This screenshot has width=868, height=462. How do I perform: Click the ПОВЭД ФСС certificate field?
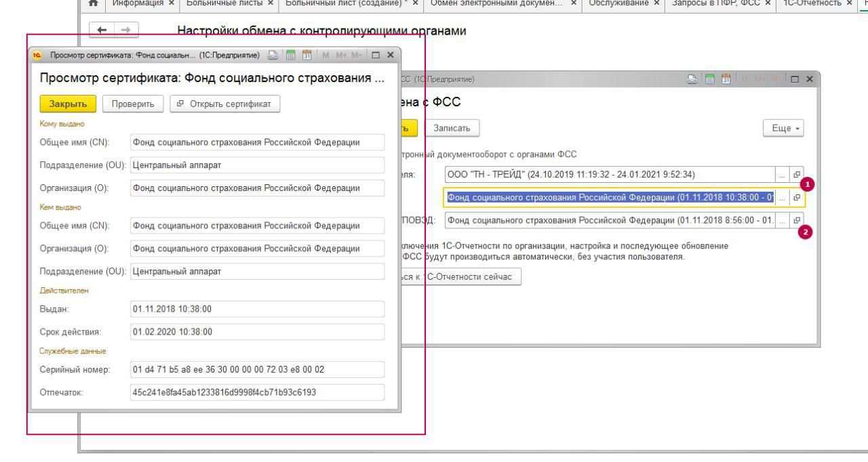point(610,220)
